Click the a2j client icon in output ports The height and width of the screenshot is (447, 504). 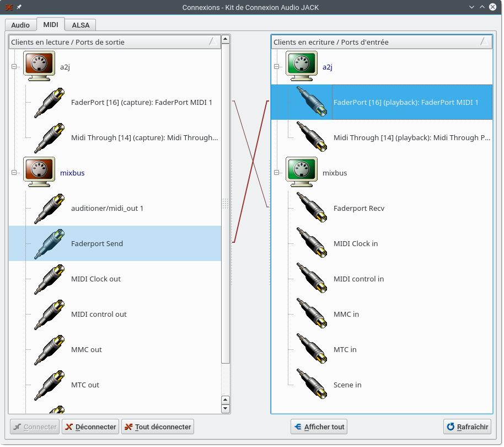tap(39, 66)
